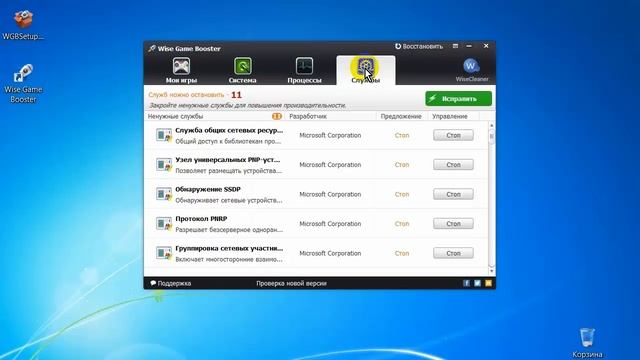640x360 pixels.
Task: Click the orange 11 count badge in header
Action: (277, 116)
